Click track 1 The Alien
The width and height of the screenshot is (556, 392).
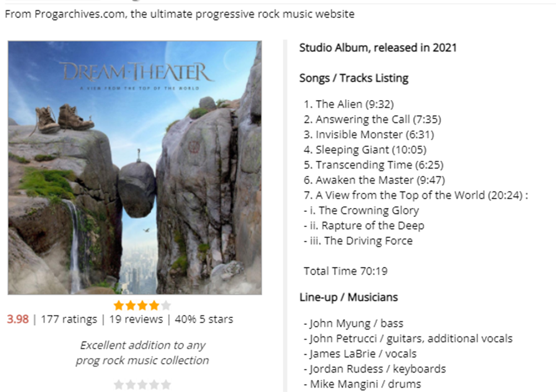point(349,104)
